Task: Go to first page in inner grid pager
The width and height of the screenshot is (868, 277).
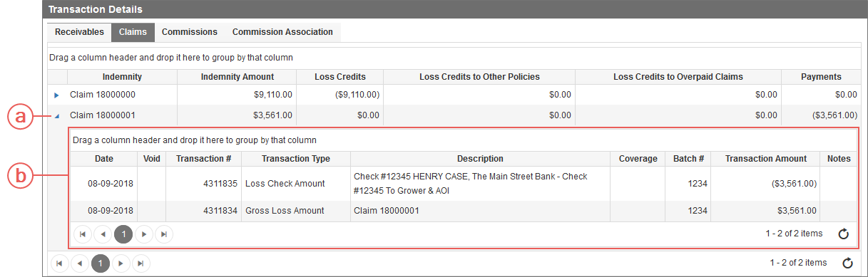Action: coord(83,234)
